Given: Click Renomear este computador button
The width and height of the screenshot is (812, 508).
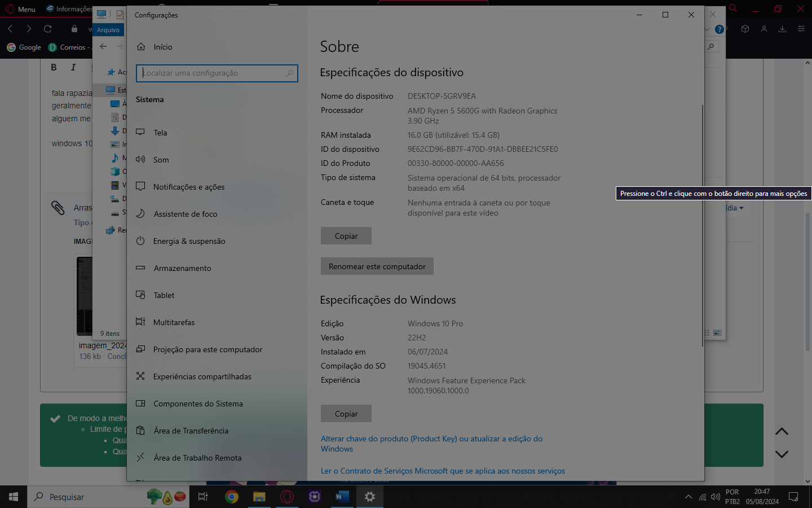Looking at the screenshot, I should 377,266.
